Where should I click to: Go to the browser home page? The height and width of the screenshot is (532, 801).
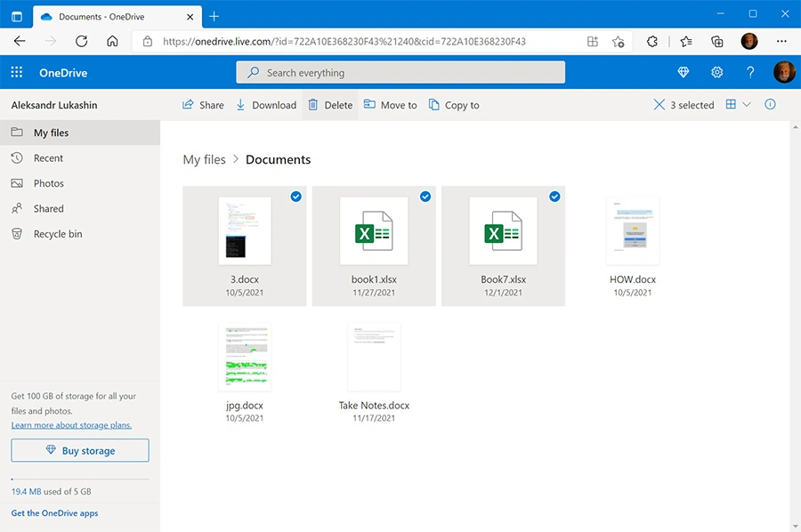pos(112,41)
